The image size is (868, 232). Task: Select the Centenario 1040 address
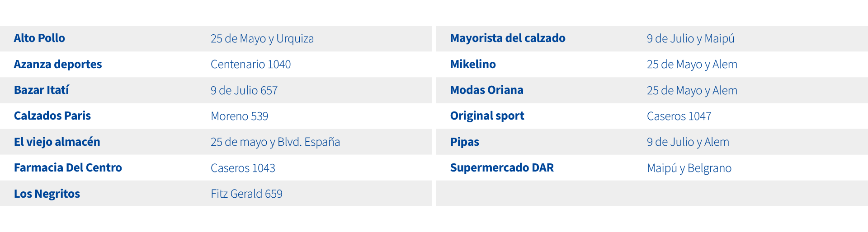pos(251,65)
